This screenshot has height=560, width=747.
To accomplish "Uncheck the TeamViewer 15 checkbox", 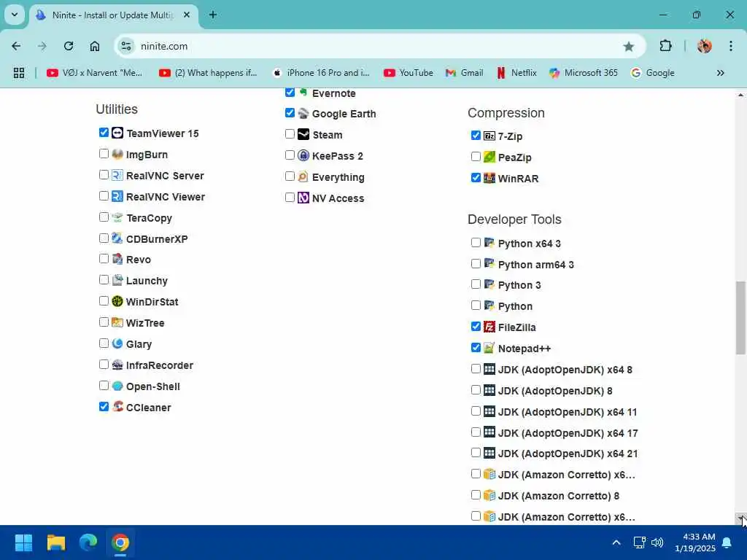I will click(x=104, y=133).
